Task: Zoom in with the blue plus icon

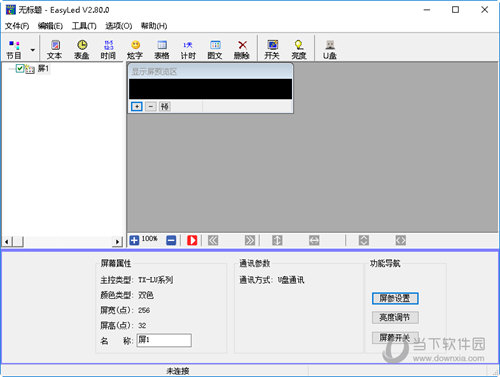Action: pos(134,240)
